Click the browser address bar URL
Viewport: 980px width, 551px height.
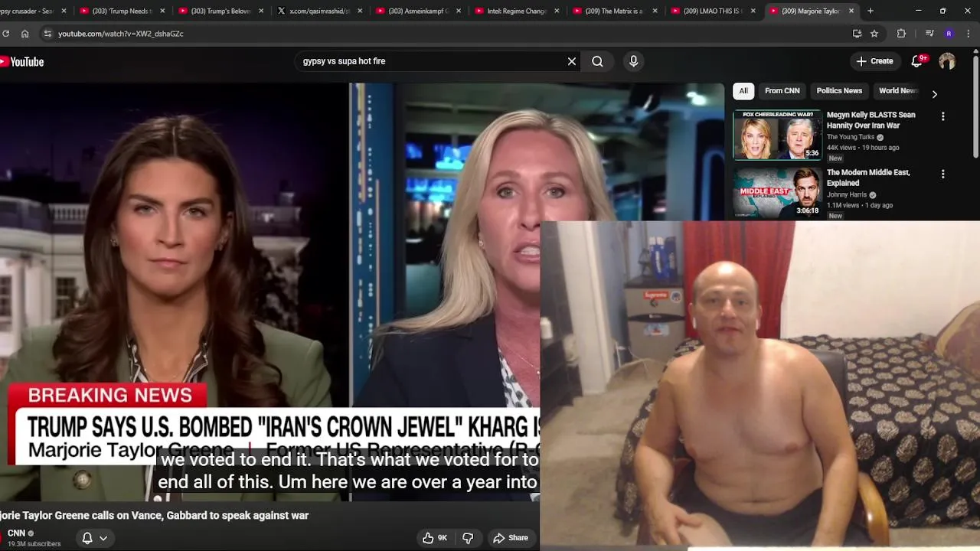121,34
